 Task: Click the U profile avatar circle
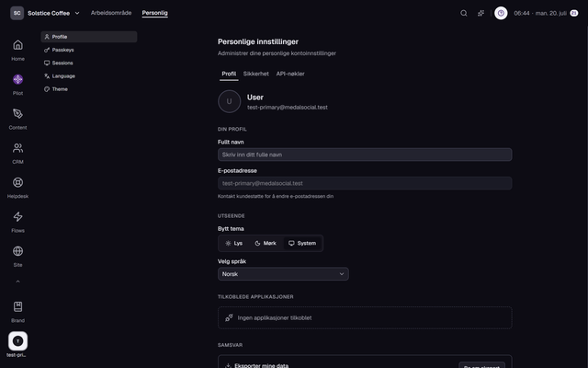click(x=229, y=101)
